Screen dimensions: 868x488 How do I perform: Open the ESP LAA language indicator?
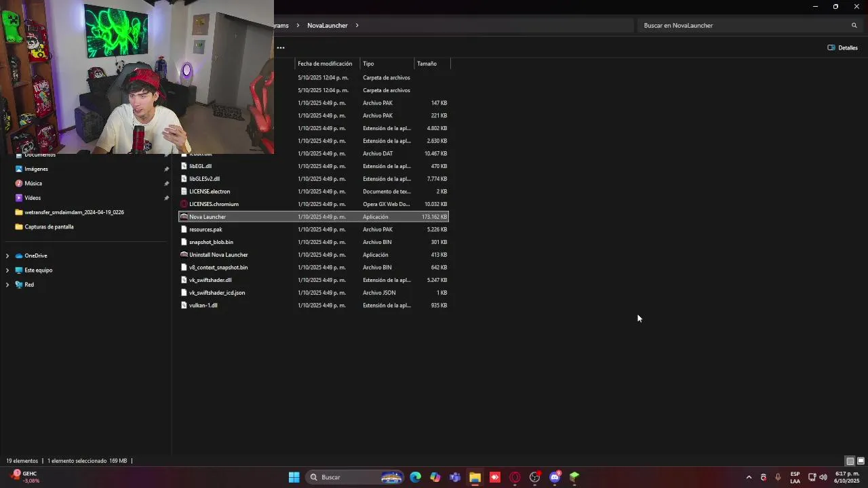tap(795, 477)
